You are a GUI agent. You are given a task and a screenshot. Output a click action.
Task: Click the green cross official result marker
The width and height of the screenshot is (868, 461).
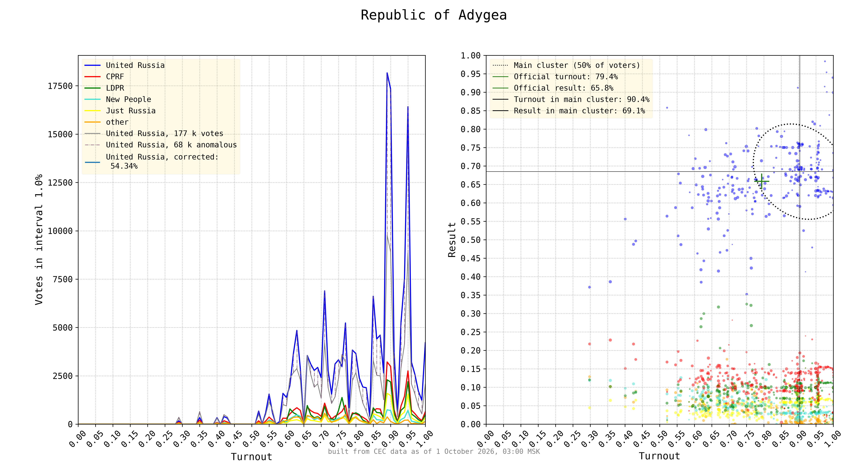click(x=761, y=181)
